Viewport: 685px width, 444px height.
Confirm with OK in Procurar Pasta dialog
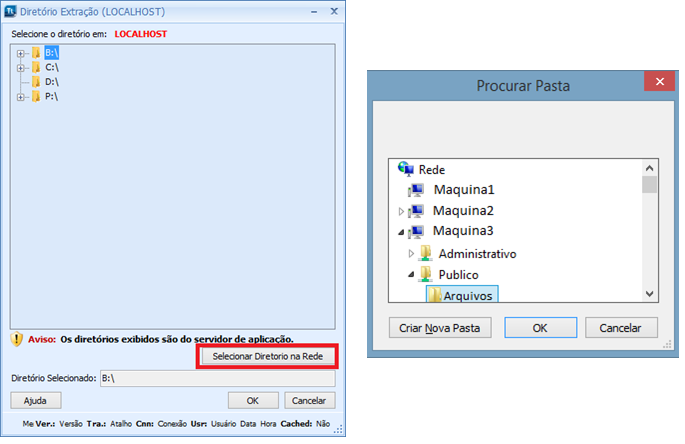coord(540,328)
